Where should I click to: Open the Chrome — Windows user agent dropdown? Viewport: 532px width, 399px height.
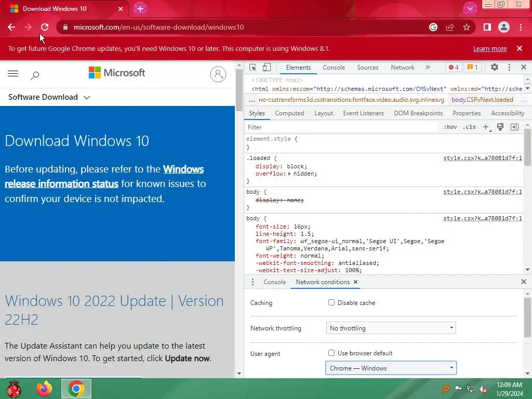[x=391, y=368]
